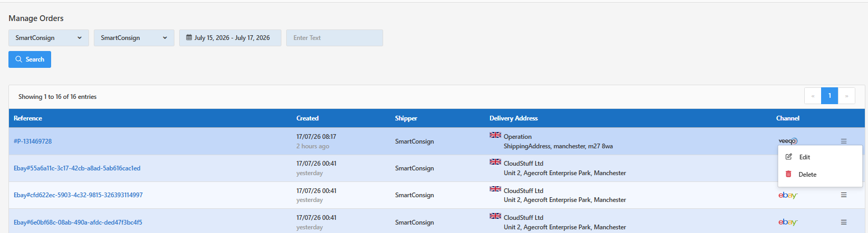Sort by the Reference column header
Image resolution: width=868 pixels, height=233 pixels.
coord(28,118)
